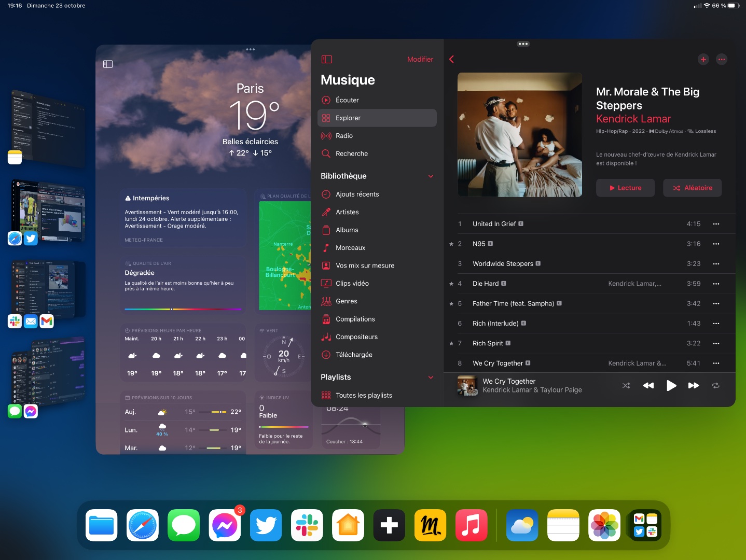This screenshot has width=746, height=560.
Task: Open Compilations library item
Action: 377,319
